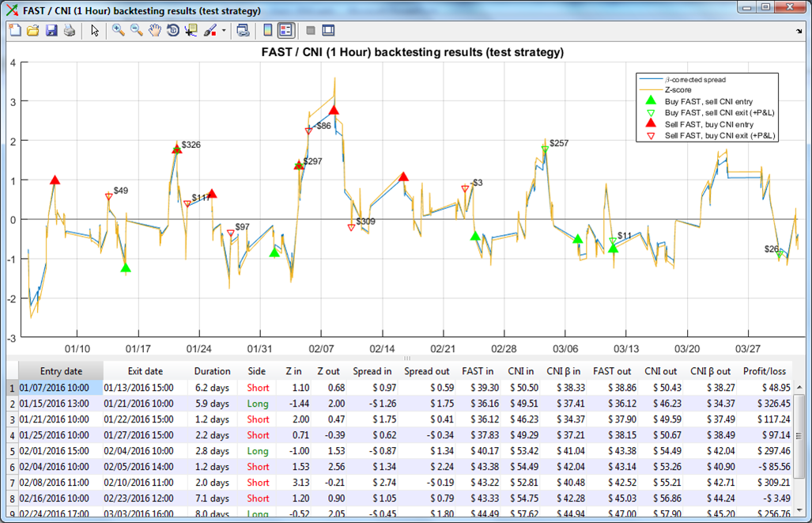812x523 pixels.
Task: Click the Spread in column header
Action: point(372,371)
